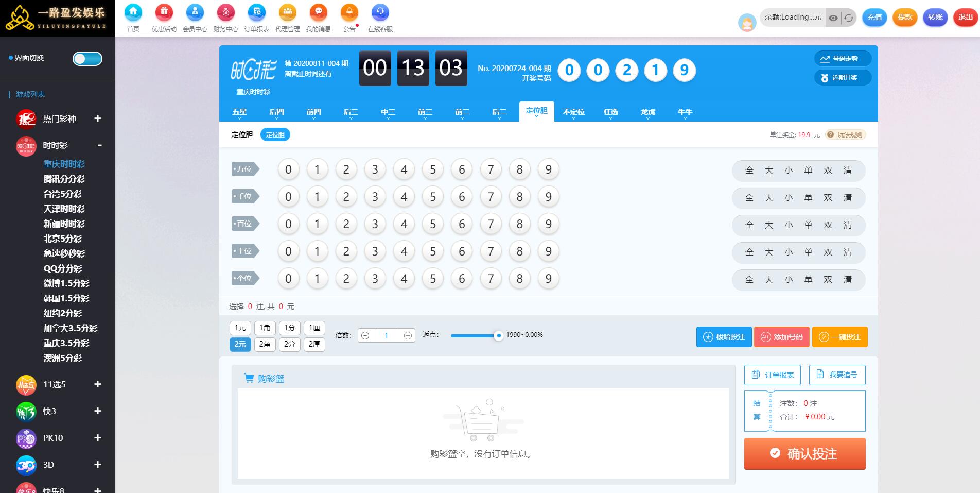Refresh the account balance
This screenshot has height=493, width=980.
click(849, 18)
